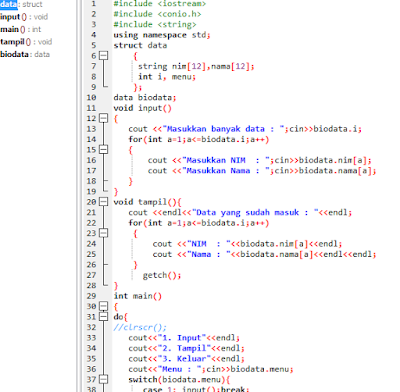The width and height of the screenshot is (400, 392).
Task: Collapse the for-loop fold at line 23
Action: (x=104, y=233)
